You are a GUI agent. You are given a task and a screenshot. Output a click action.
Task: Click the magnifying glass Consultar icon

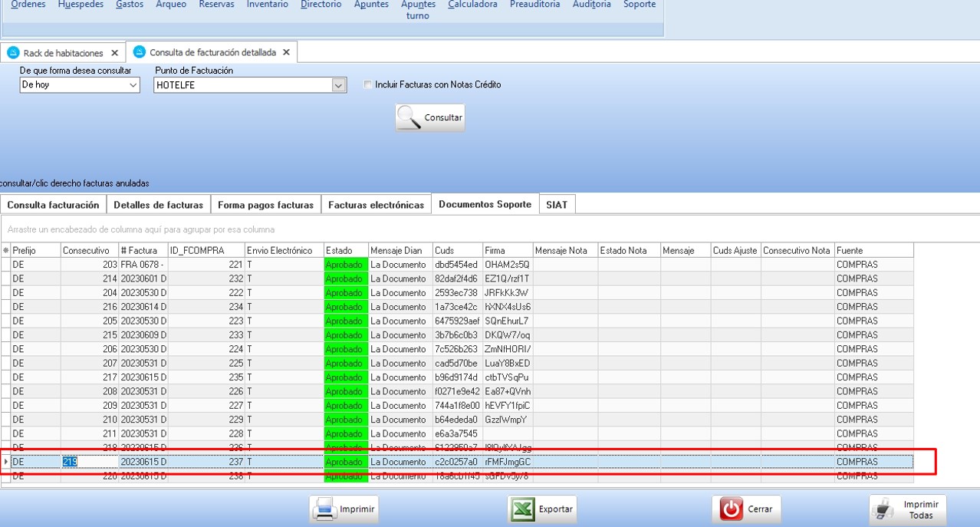click(410, 118)
